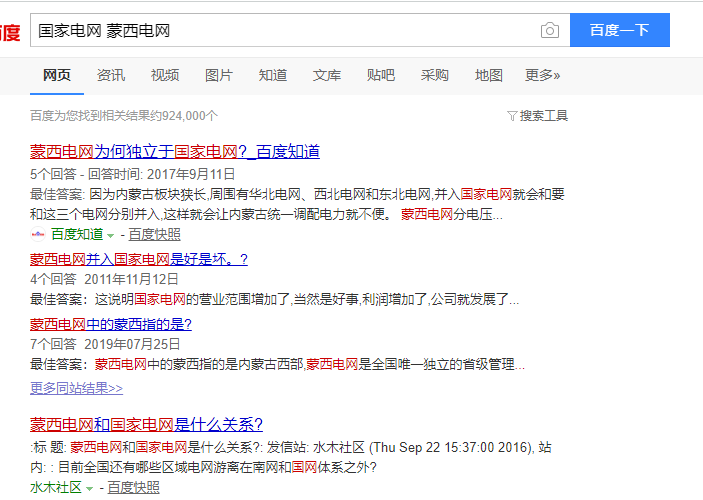The height and width of the screenshot is (500, 703).
Task: Switch to the 资讯 tab
Action: coord(111,75)
